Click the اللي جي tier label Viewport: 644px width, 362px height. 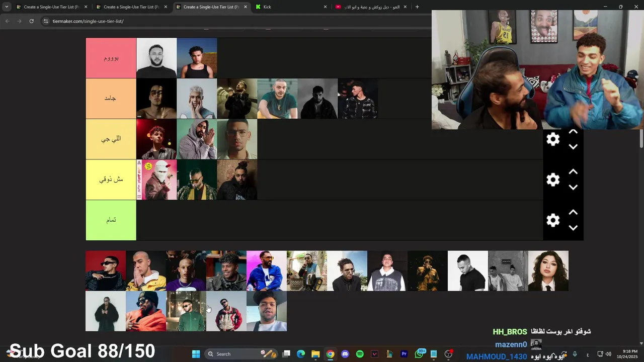[x=111, y=139]
